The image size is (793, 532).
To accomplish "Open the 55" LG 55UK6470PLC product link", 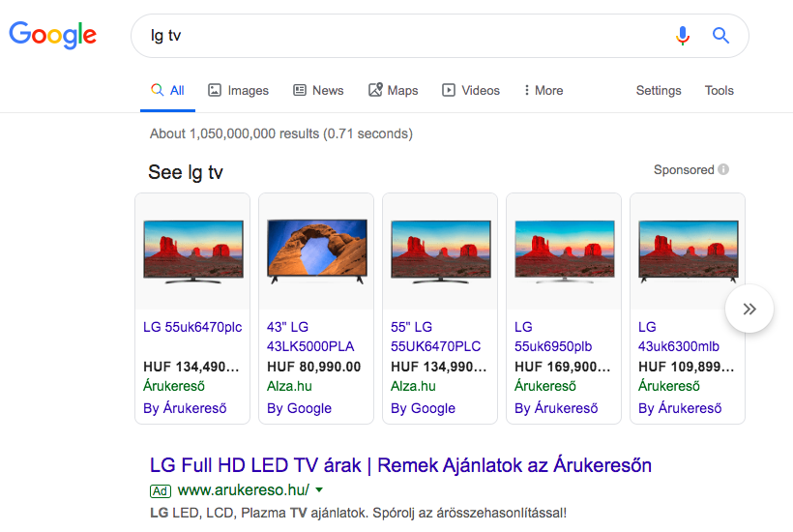I will point(435,337).
